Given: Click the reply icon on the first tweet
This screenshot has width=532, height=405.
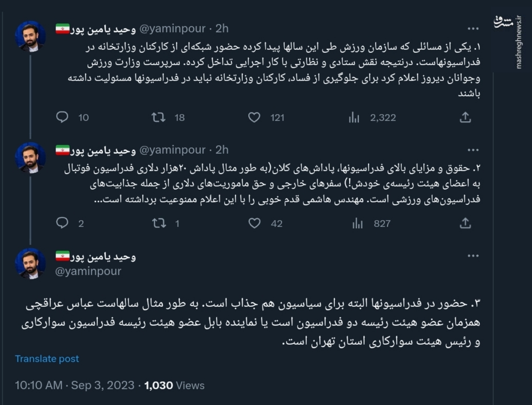Looking at the screenshot, I should pos(63,117).
